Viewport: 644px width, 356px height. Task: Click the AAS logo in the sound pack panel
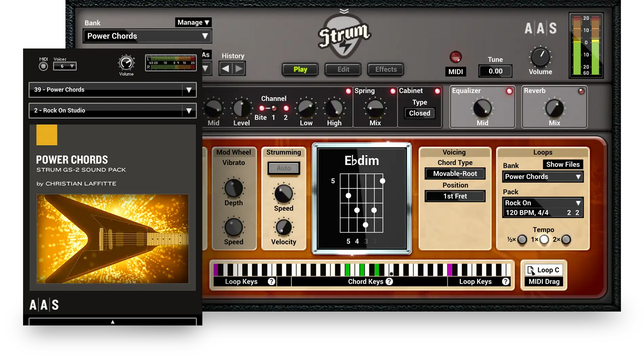click(44, 305)
